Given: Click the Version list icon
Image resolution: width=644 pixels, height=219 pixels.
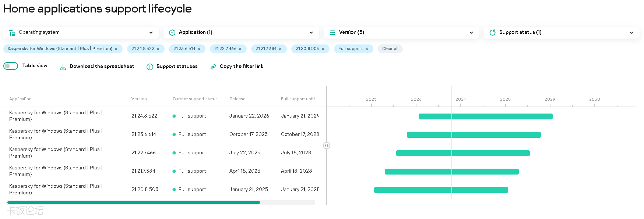Looking at the screenshot, I should tap(332, 33).
